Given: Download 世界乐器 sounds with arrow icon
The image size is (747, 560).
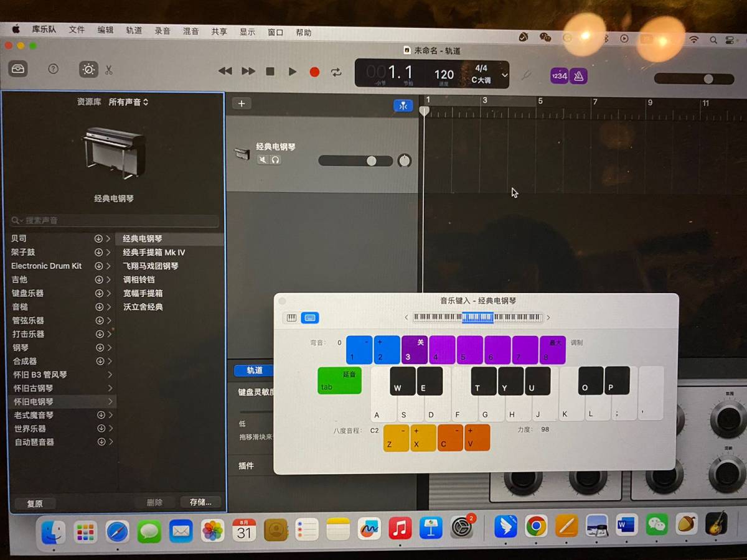Looking at the screenshot, I should pyautogui.click(x=101, y=429).
